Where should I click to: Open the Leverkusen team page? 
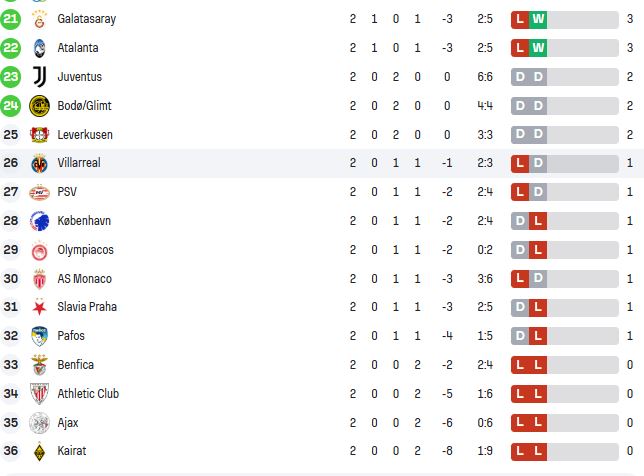[x=85, y=134]
